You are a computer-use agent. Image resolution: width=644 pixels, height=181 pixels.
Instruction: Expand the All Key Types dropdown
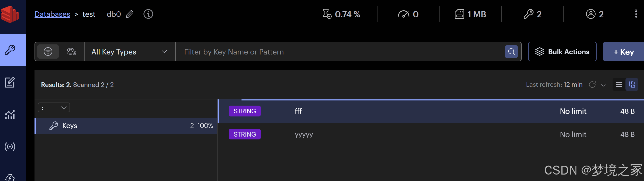tap(130, 52)
